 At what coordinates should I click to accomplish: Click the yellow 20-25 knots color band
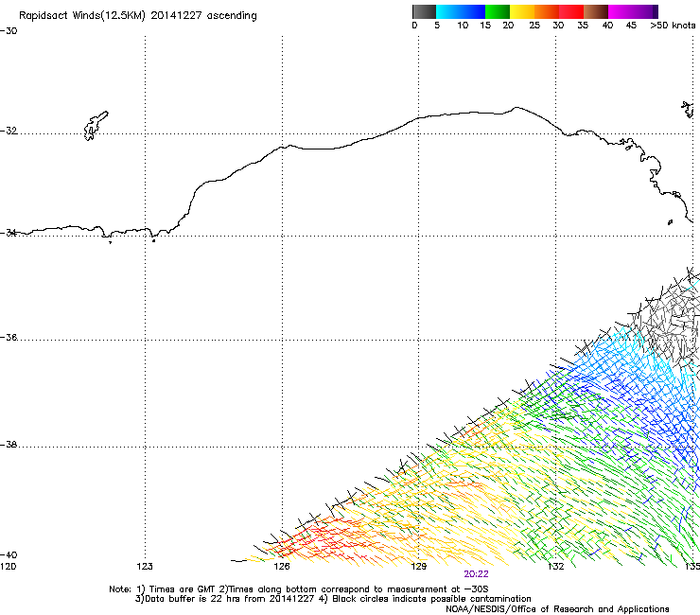pos(522,11)
